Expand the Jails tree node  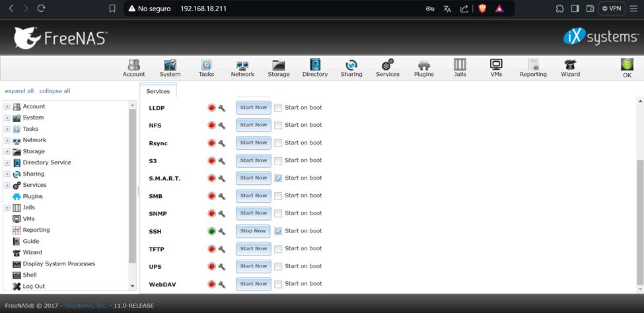click(7, 208)
